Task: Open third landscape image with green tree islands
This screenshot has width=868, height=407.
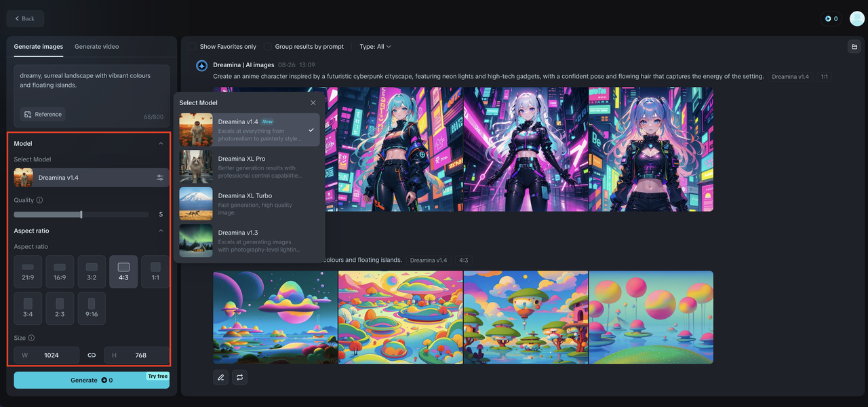Action: coord(526,317)
